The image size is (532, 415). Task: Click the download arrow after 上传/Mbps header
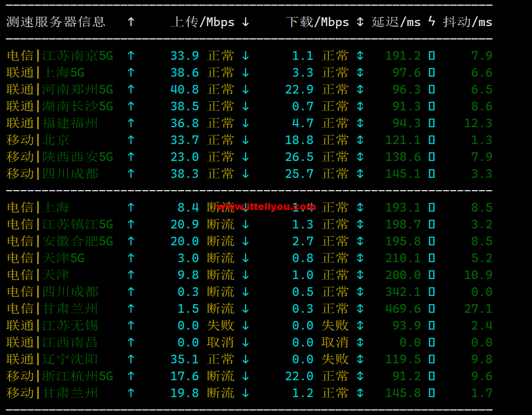pyautogui.click(x=246, y=22)
